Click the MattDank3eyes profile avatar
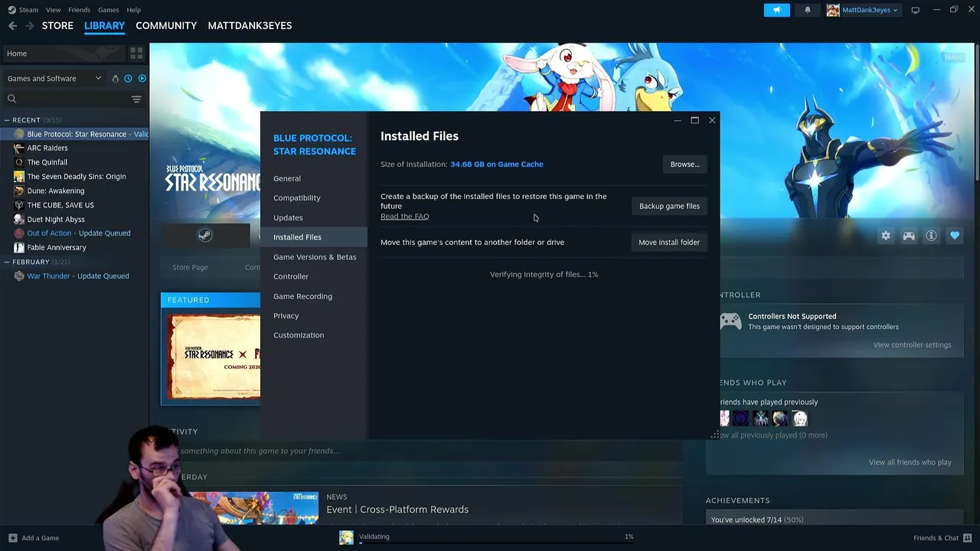The width and height of the screenshot is (980, 551). pyautogui.click(x=833, y=10)
